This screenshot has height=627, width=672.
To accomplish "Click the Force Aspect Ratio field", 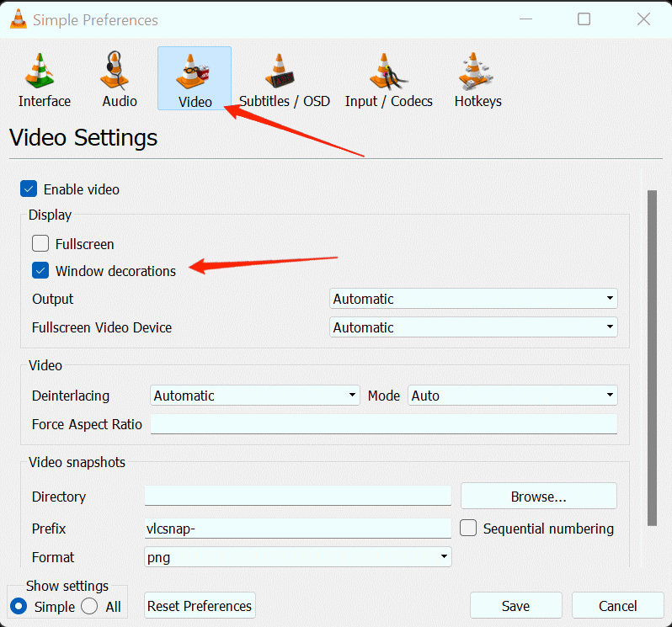I will click(x=383, y=424).
